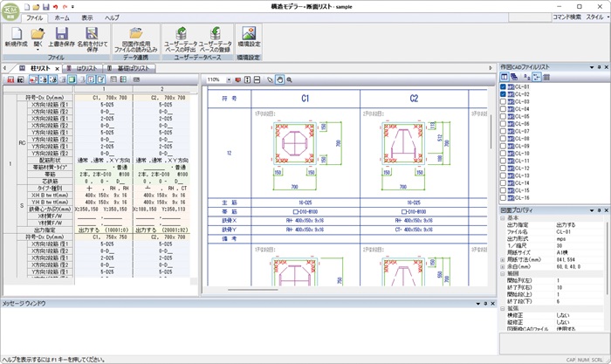Check the CL-03 CAD file checkbox
The width and height of the screenshot is (611, 364).
(504, 102)
